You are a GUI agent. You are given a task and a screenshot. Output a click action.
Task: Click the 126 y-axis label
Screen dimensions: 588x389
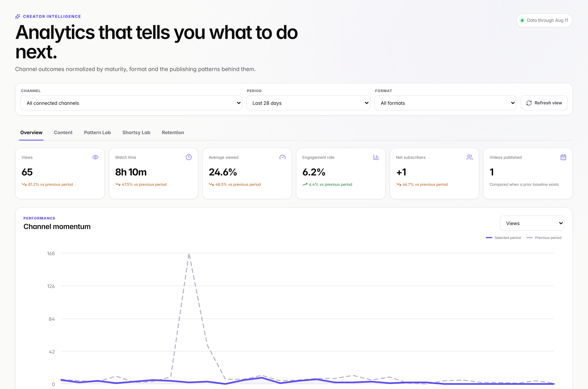pyautogui.click(x=51, y=286)
